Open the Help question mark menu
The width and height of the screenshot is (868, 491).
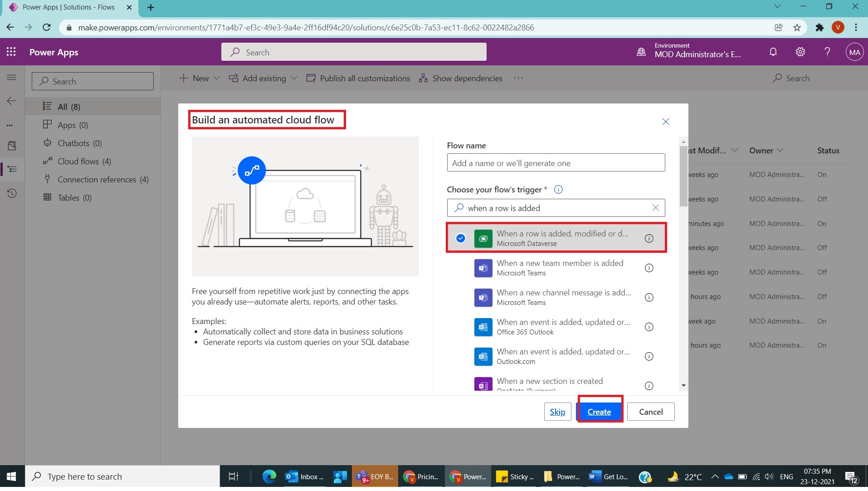point(827,52)
